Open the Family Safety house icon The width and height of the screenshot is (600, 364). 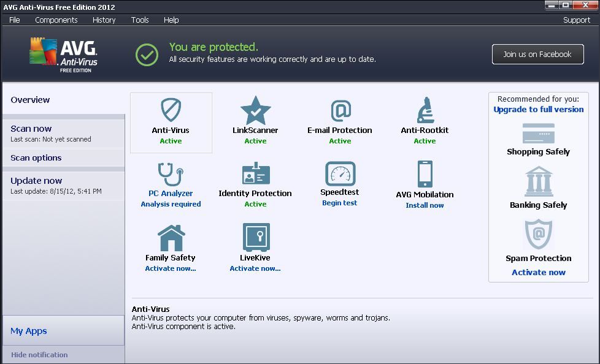pos(171,238)
